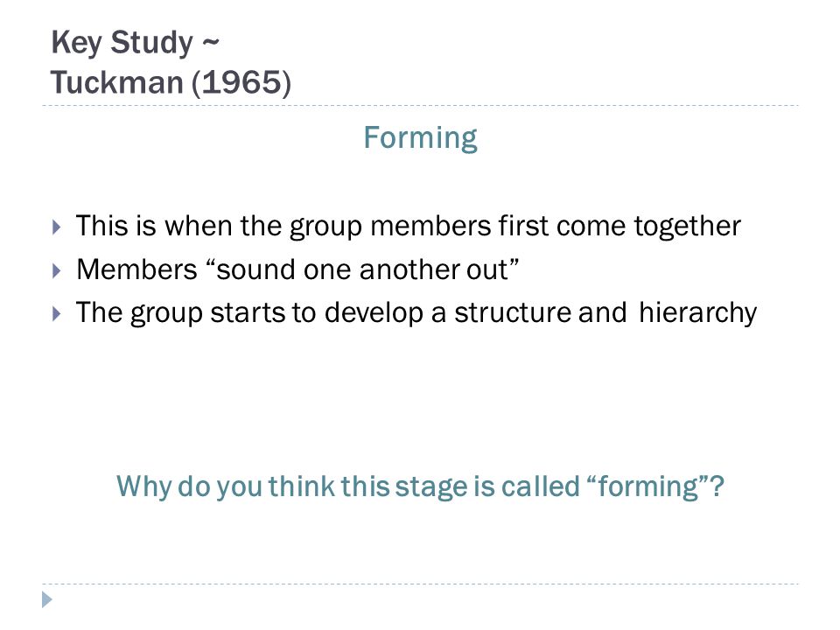Viewport: 840px width, 630px height.
Task: Click the dashed divider line near slide bottom
Action: (420, 584)
